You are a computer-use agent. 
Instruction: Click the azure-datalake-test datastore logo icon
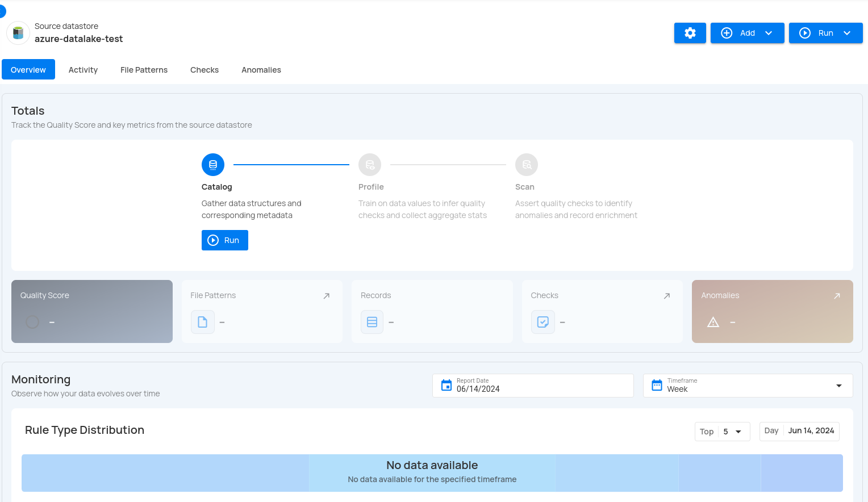click(x=18, y=33)
